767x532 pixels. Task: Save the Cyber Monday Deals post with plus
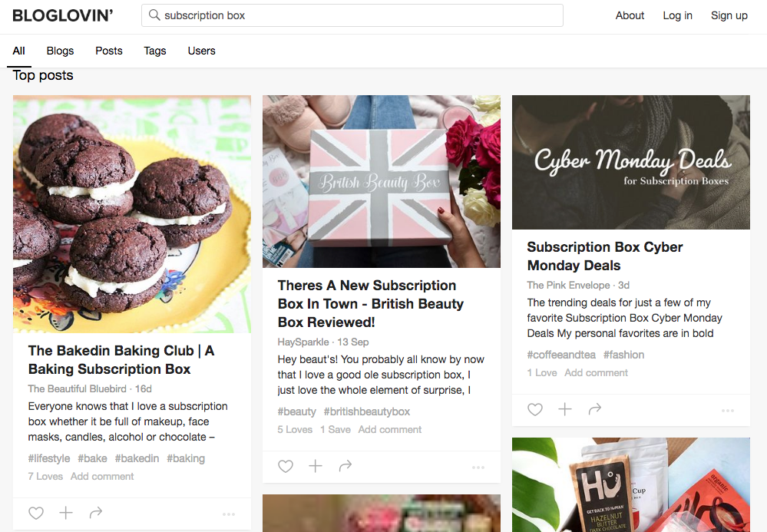(565, 408)
